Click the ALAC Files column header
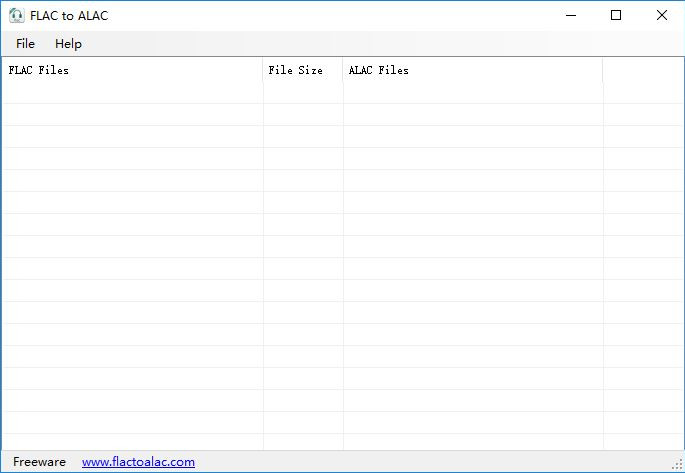Image resolution: width=685 pixels, height=473 pixels. [473, 70]
